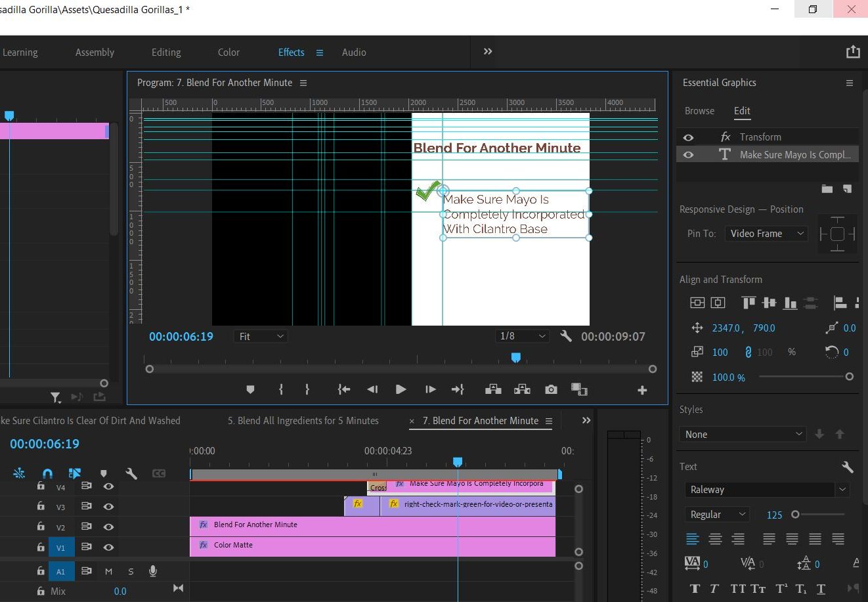Click the Lift button

click(493, 389)
